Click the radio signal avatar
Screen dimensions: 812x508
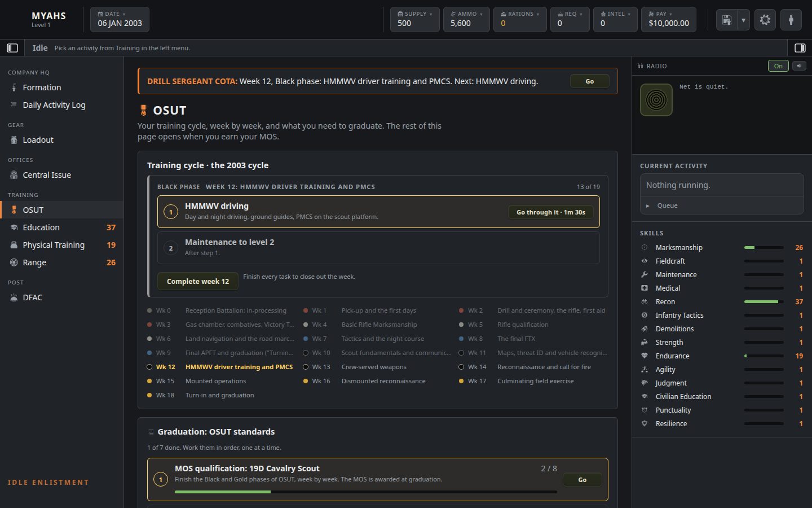[x=656, y=100]
